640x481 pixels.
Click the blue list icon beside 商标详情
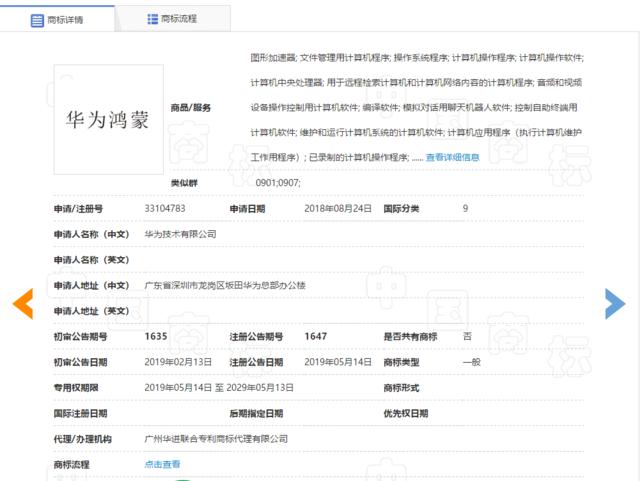(x=37, y=20)
